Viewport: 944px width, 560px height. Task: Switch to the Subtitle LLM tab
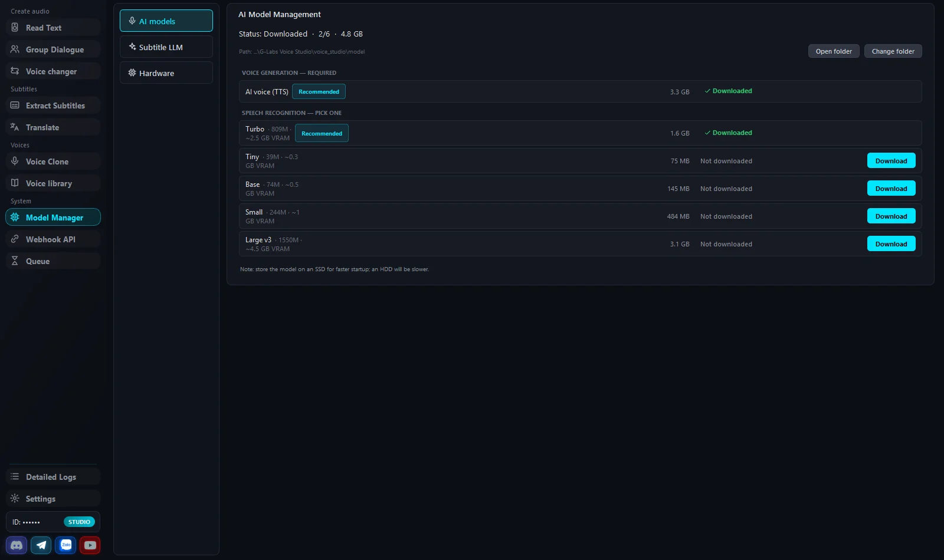(166, 47)
